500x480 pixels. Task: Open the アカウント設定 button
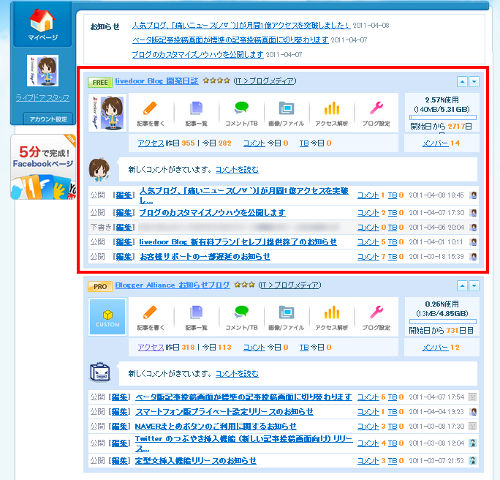pos(48,119)
